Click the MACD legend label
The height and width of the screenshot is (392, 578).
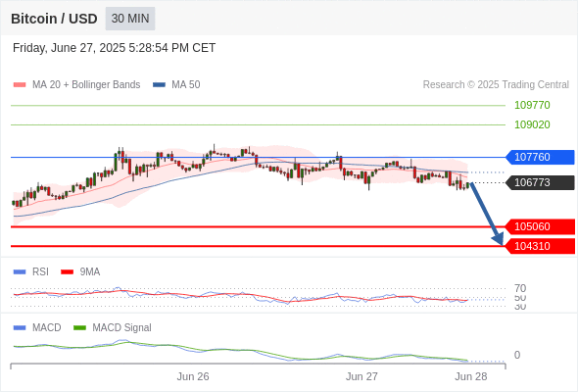click(x=47, y=327)
